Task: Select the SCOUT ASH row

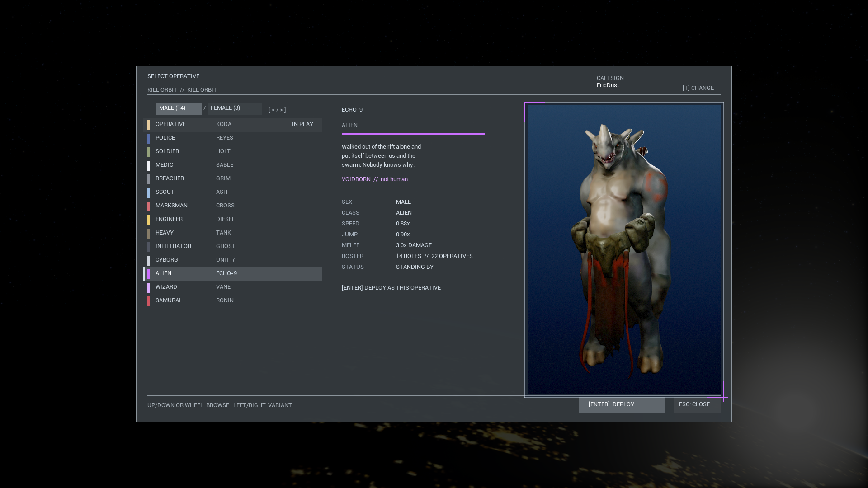Action: pos(232,192)
